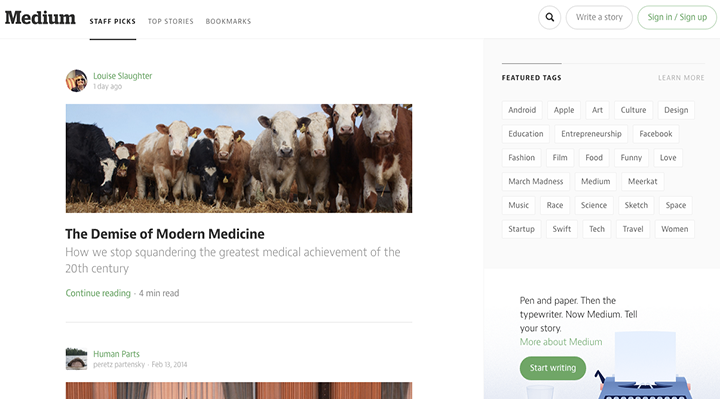This screenshot has height=399, width=720.
Task: Open the Human Parts publication avatar
Action: pyautogui.click(x=76, y=359)
